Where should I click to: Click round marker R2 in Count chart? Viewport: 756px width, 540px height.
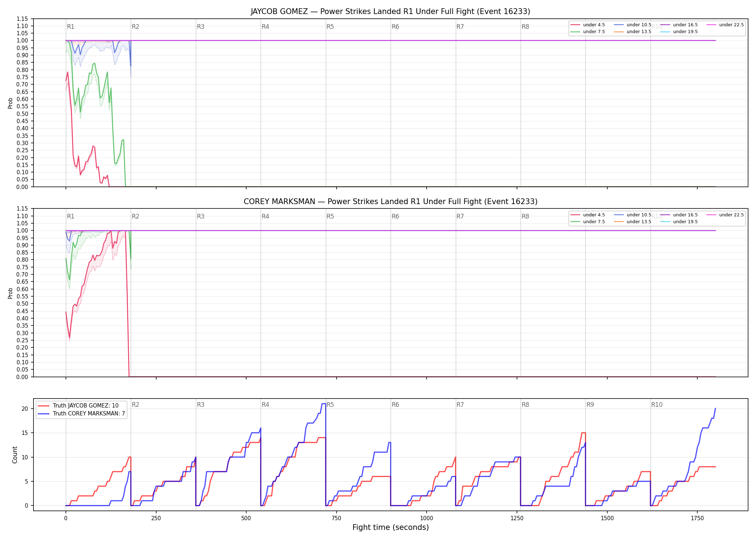click(135, 405)
